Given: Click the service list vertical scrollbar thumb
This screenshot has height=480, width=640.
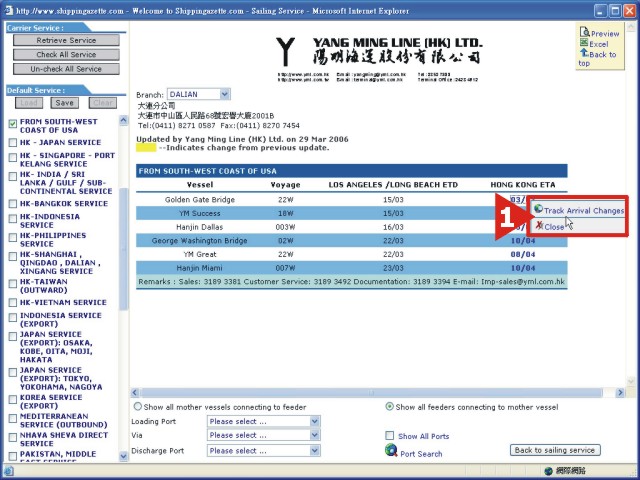Looking at the screenshot, I should coord(123,249).
